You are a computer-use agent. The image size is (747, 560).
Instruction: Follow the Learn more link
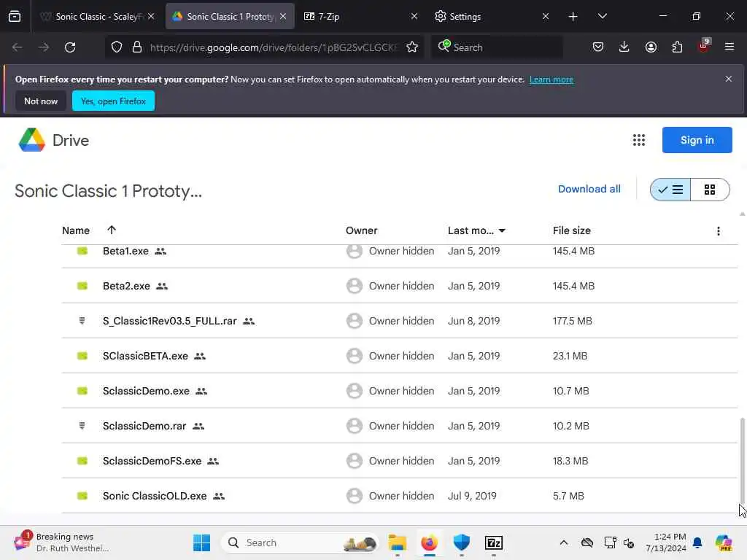tap(551, 79)
